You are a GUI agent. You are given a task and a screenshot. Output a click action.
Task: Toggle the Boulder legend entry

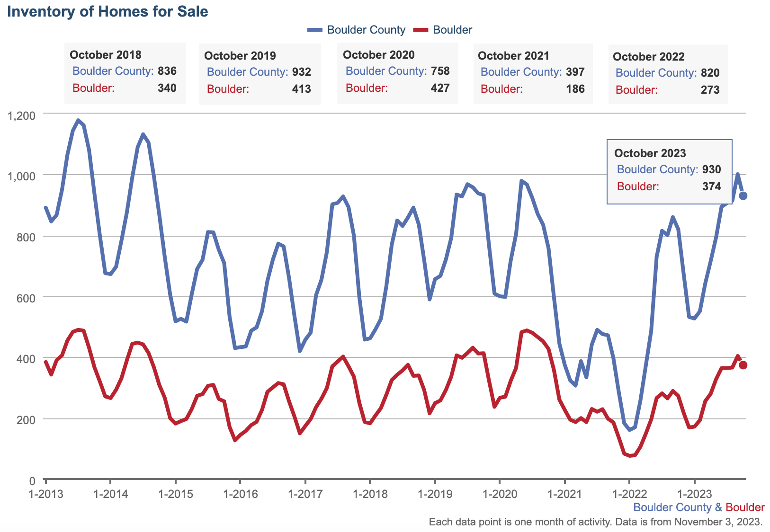pos(443,30)
